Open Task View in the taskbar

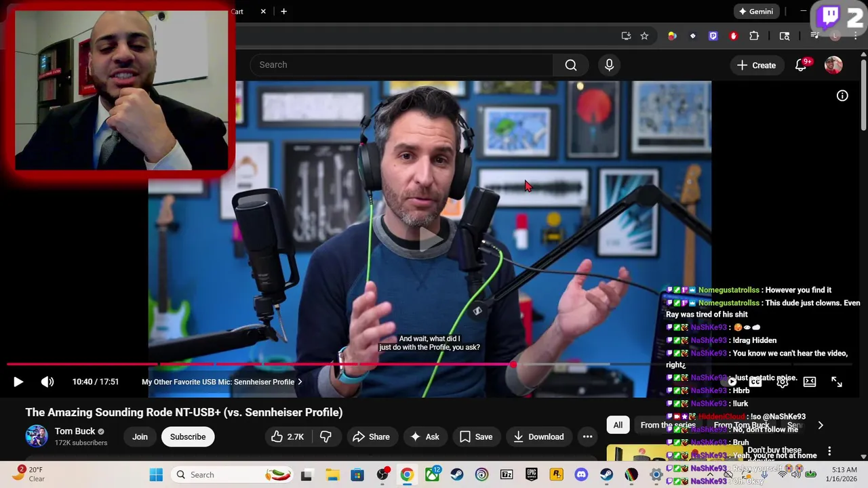point(307,474)
